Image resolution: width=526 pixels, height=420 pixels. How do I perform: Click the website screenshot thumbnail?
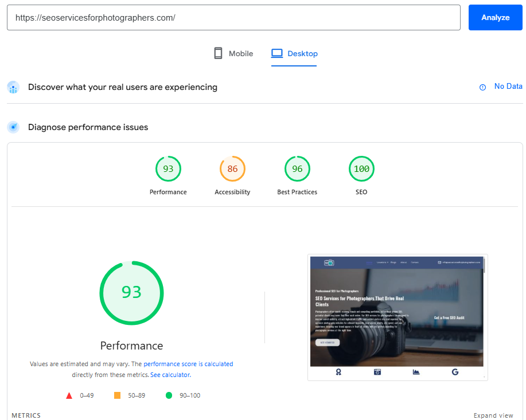point(397,316)
